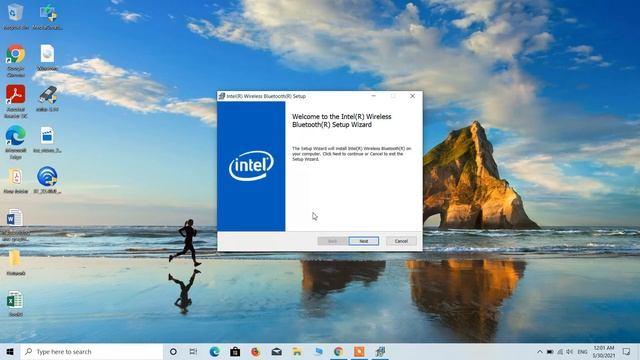Screen dimensions: 640x360
Task: Click the Intel installer taskbar icon
Action: [x=380, y=351]
